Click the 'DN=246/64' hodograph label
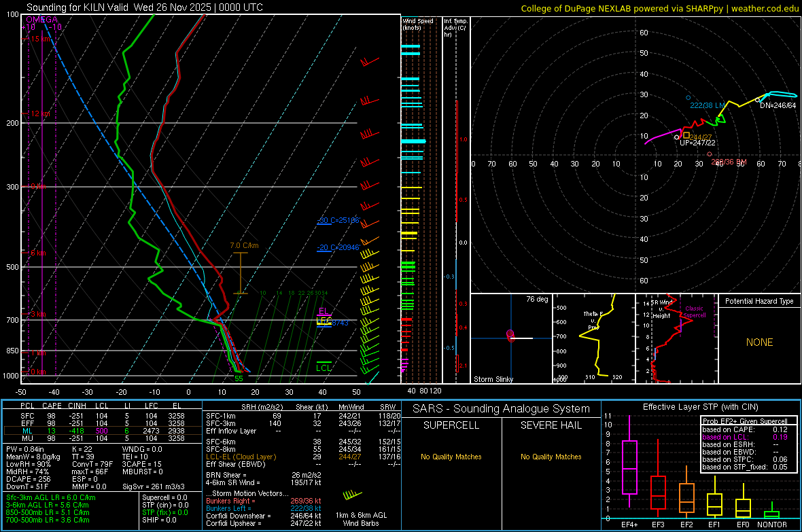This screenshot has height=532, width=802. click(778, 105)
